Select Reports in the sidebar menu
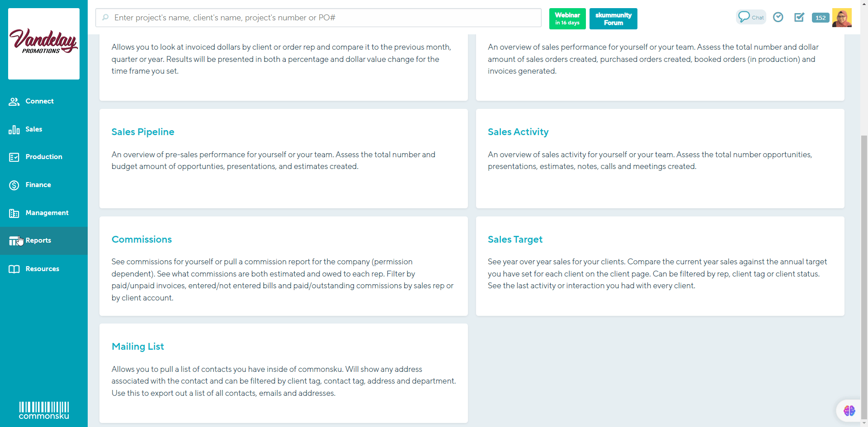The height and width of the screenshot is (427, 868). tap(38, 240)
